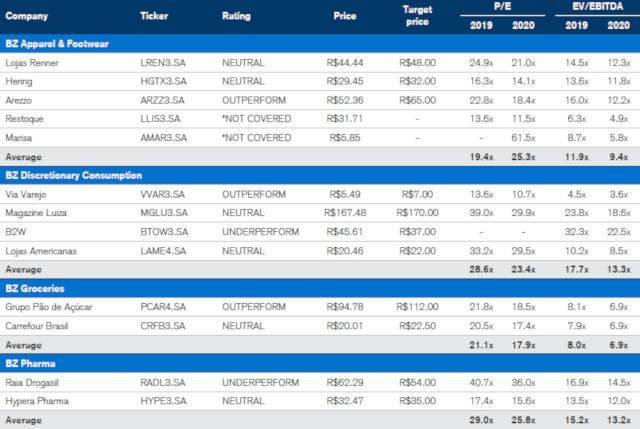Click Hypera Pharma's R$35.00 target price
The width and height of the screenshot is (640, 429).
click(417, 401)
